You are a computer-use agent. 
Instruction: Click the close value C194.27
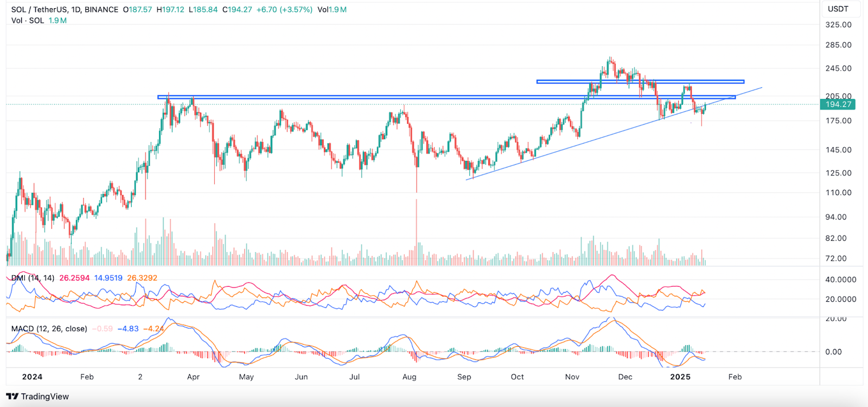coord(237,10)
